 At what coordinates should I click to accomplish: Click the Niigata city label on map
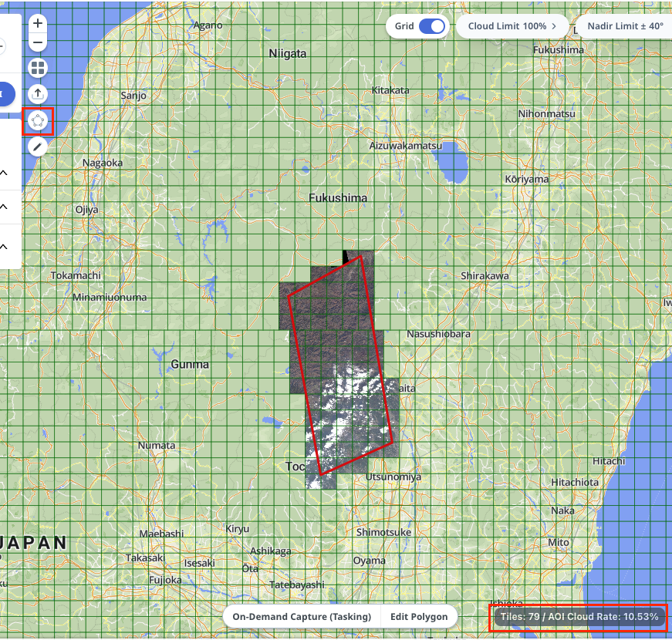pyautogui.click(x=288, y=54)
